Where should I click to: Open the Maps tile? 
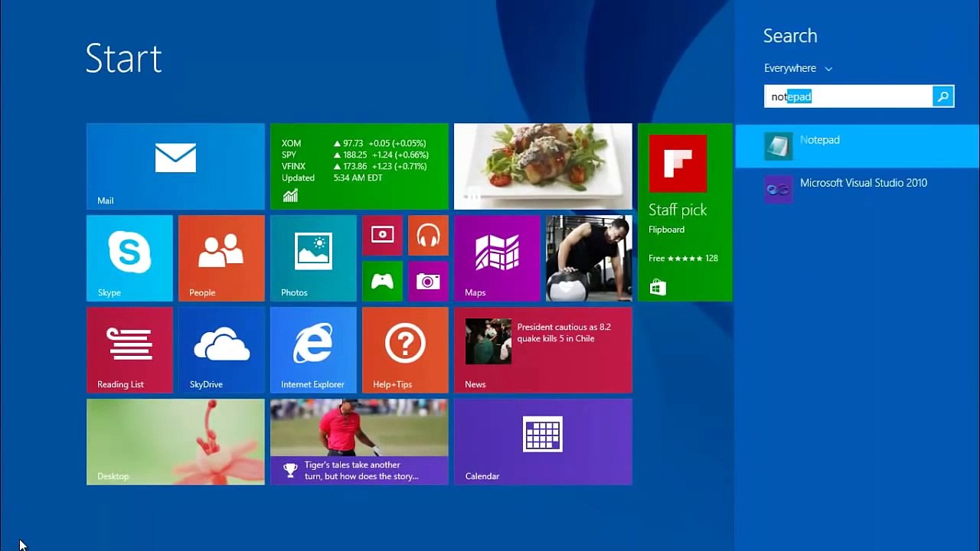pos(497,258)
